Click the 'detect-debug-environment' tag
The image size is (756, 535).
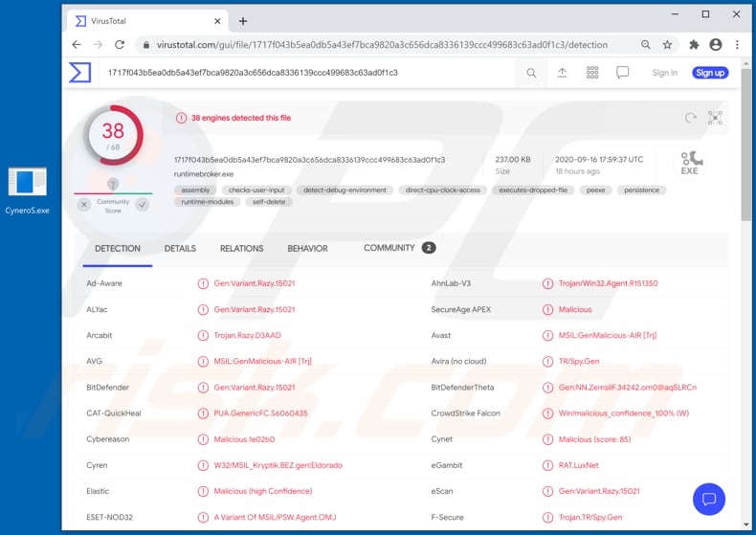[x=345, y=190]
